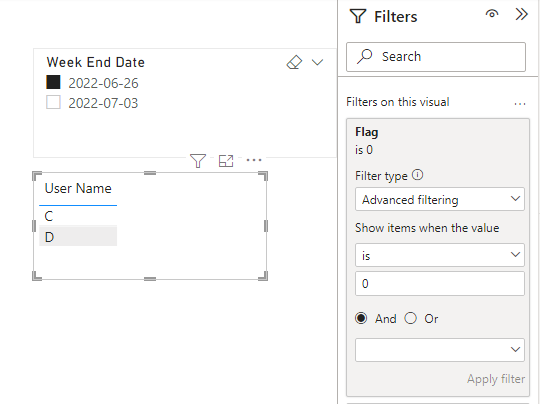Select the Or radio button

click(x=411, y=318)
